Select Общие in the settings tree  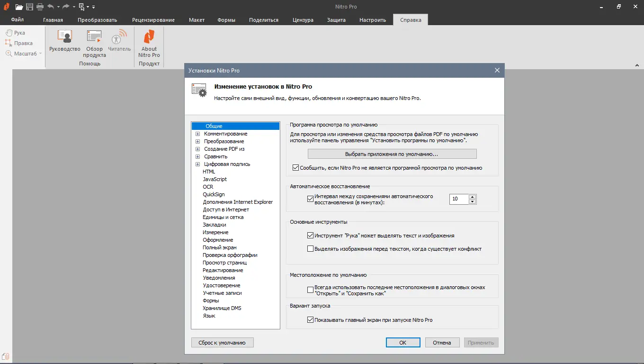click(x=235, y=126)
